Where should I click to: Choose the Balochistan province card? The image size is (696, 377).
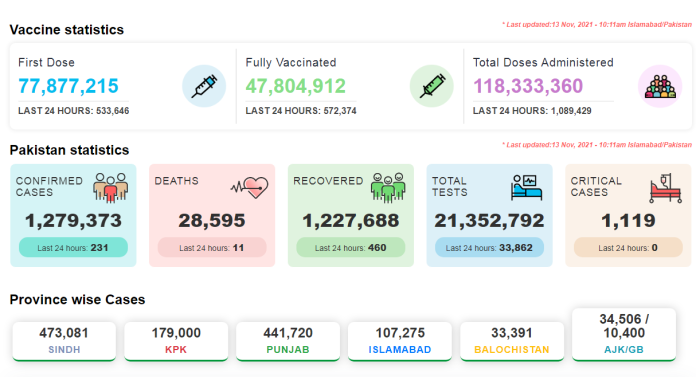point(512,341)
